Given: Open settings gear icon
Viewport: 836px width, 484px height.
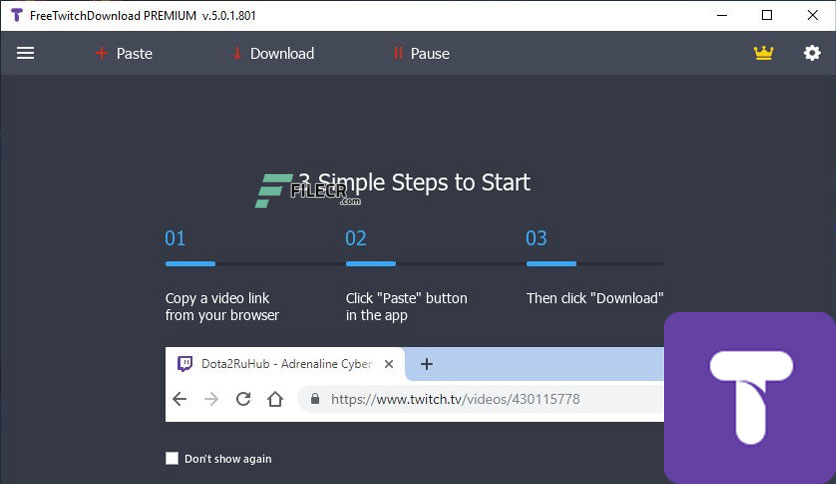Looking at the screenshot, I should (812, 53).
